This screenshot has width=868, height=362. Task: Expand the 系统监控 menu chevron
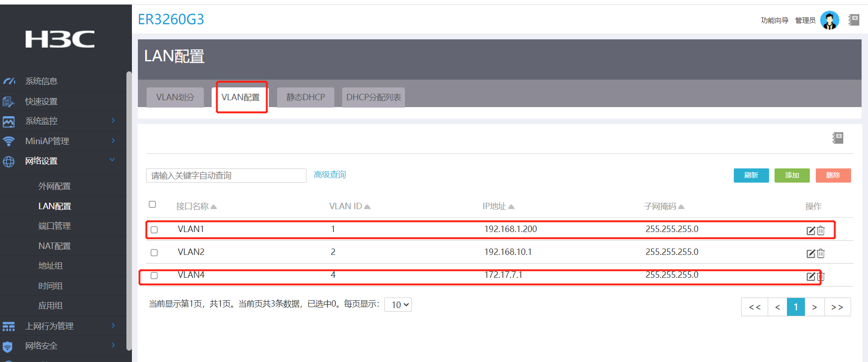coord(113,120)
